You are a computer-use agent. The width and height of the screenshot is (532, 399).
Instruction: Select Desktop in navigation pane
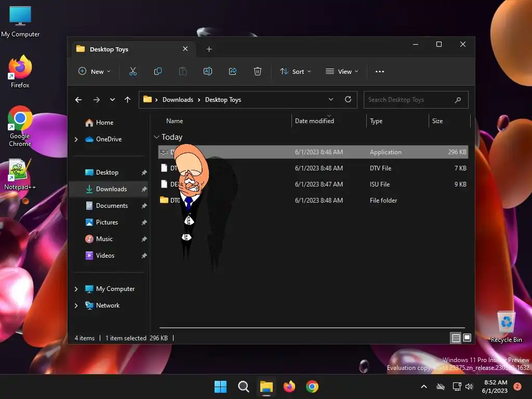(107, 172)
